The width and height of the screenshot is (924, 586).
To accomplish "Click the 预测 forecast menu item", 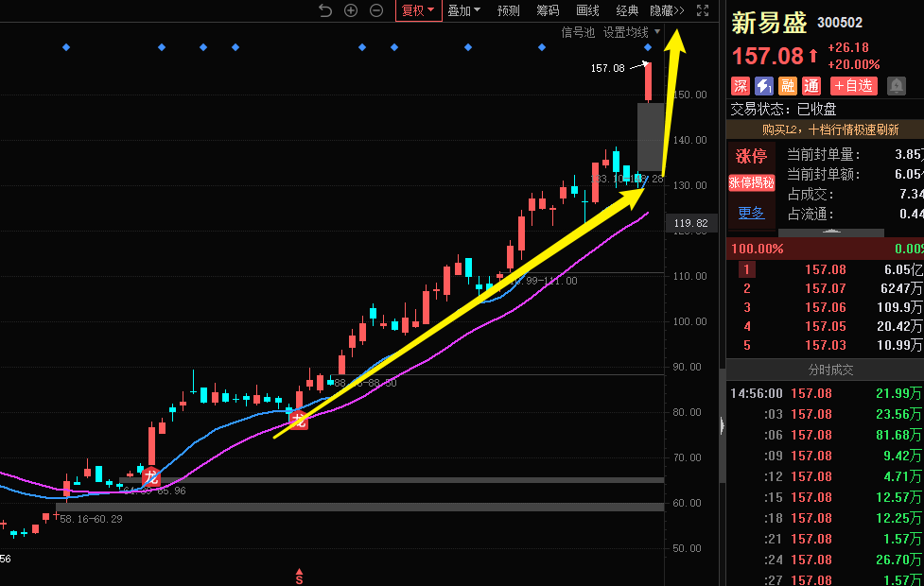I will (508, 10).
